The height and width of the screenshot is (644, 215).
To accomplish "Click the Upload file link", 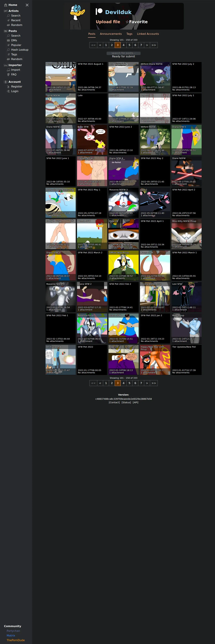I will tap(108, 22).
